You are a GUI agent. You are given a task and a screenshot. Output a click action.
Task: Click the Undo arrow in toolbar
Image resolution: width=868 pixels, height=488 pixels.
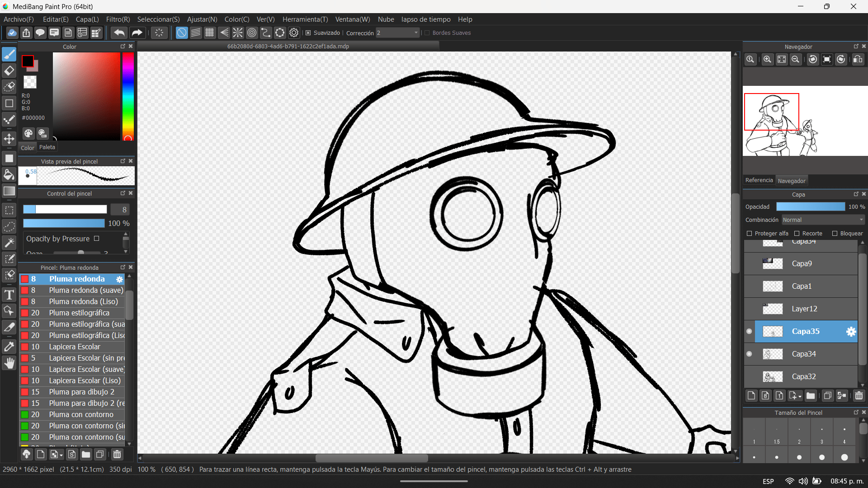(119, 33)
